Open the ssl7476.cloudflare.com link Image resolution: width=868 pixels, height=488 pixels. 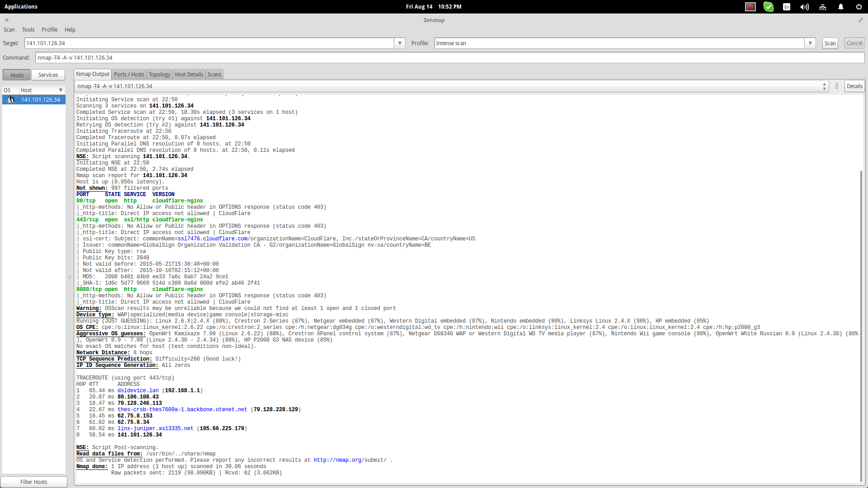(x=212, y=239)
